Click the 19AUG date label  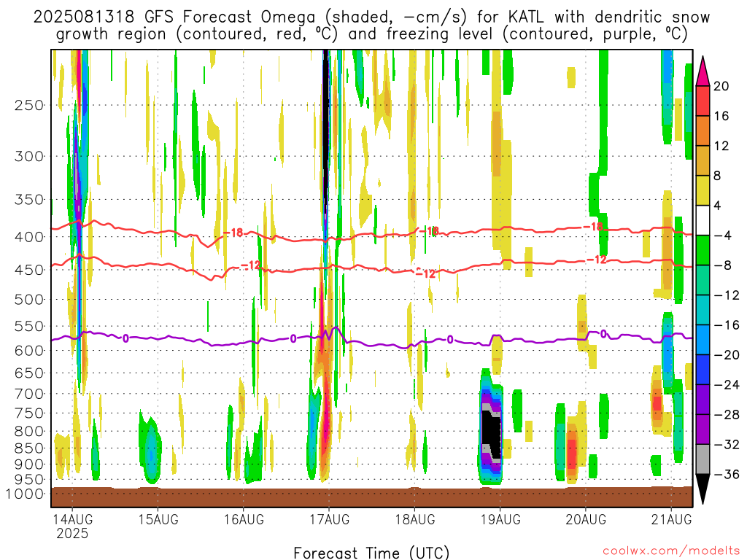coord(500,519)
